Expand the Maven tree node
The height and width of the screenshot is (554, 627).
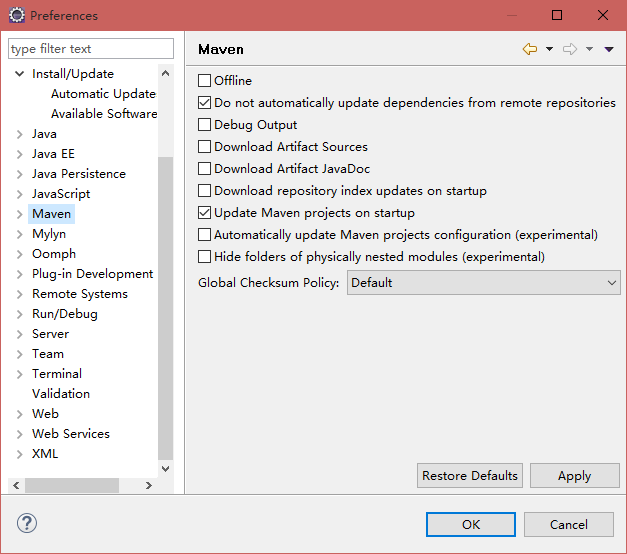coord(19,214)
